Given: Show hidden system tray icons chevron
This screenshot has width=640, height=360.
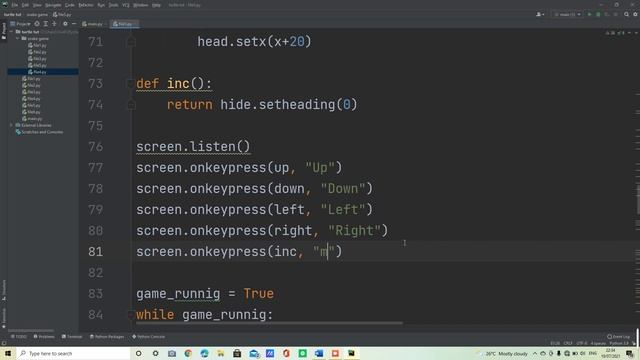Looking at the screenshot, I should [535, 353].
